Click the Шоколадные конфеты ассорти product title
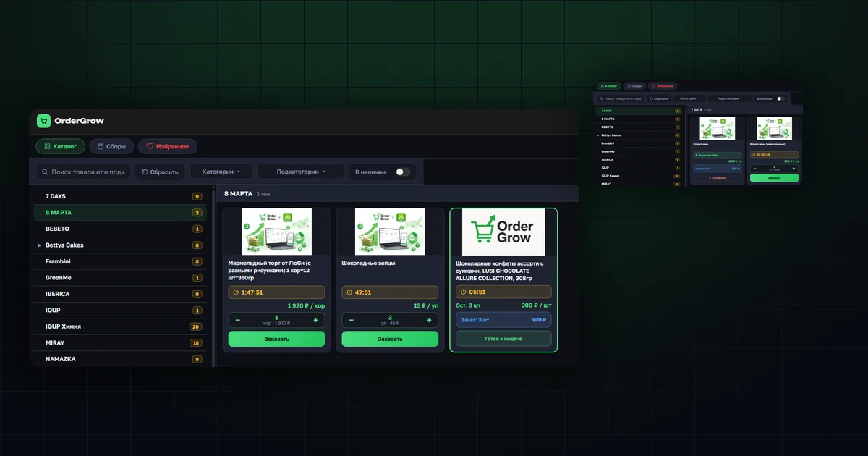Viewport: 868px width, 456px height. pos(500,271)
